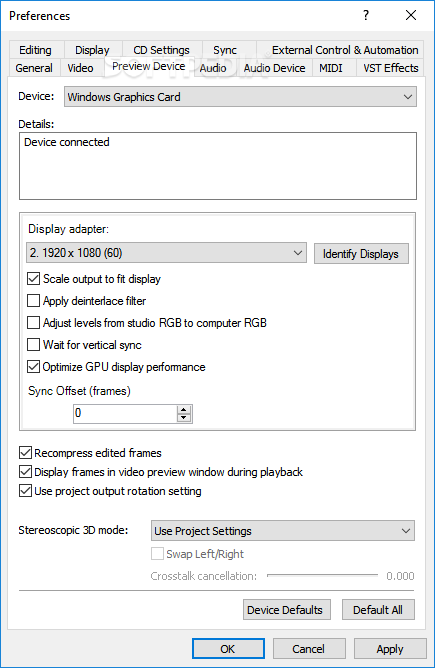Click the Sync Offset frames field

(125, 414)
